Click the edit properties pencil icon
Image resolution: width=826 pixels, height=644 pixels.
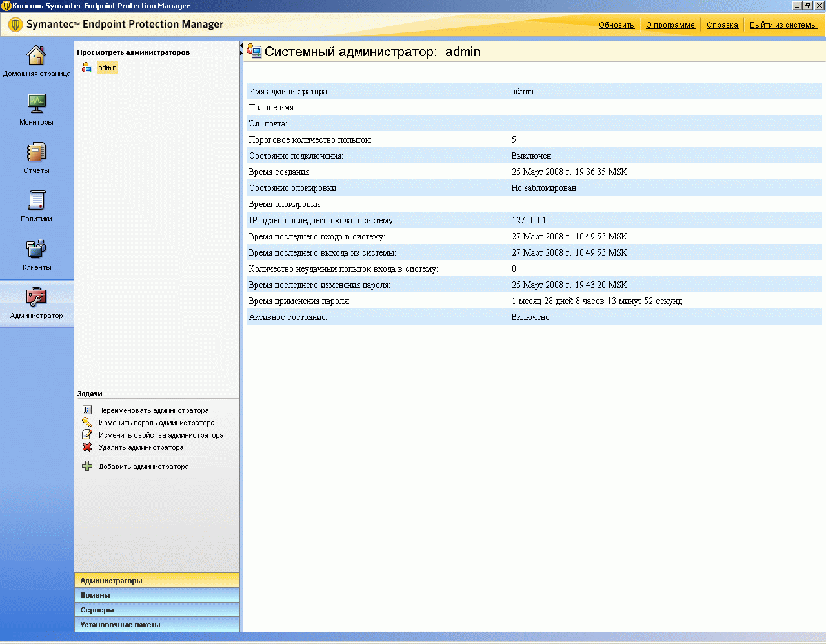[x=87, y=435]
